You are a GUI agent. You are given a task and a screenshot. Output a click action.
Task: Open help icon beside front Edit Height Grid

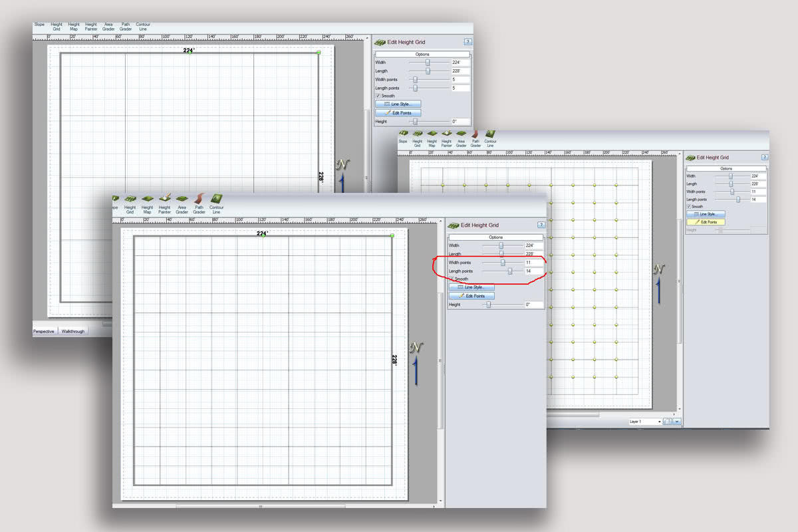541,225
